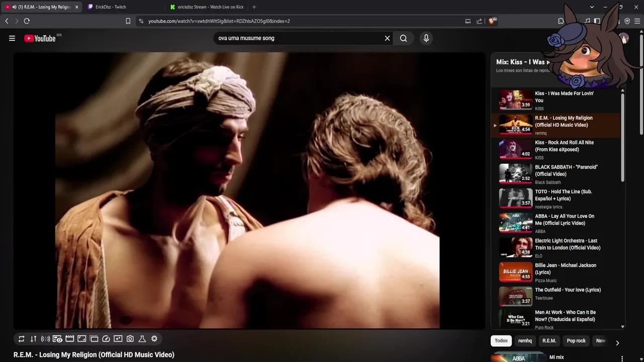
Task: Reload the page
Action: (27, 21)
